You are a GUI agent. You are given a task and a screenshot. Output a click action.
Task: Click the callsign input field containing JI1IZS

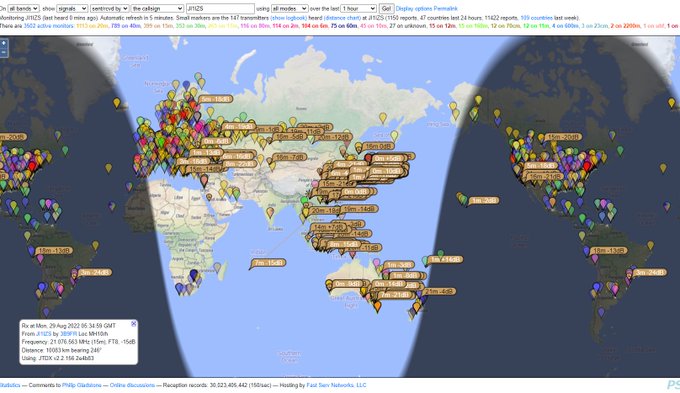(x=220, y=8)
